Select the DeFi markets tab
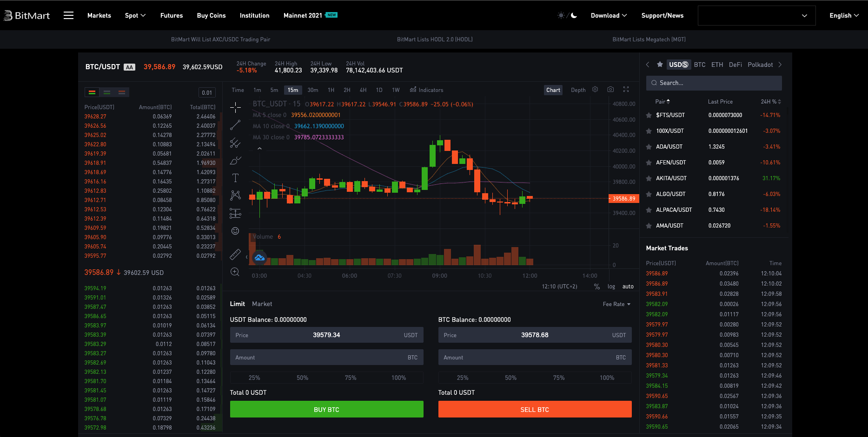 point(735,65)
